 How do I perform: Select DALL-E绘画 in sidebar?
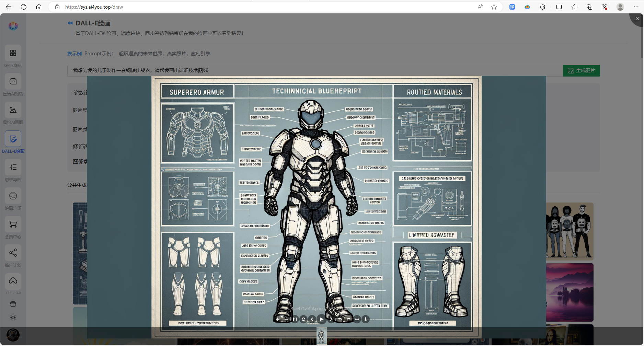click(13, 142)
